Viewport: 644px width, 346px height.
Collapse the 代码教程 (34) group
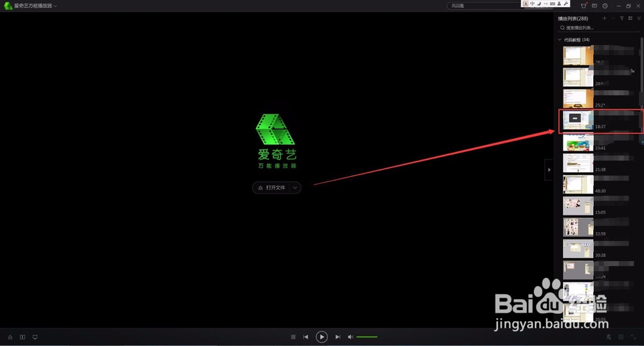coord(560,40)
